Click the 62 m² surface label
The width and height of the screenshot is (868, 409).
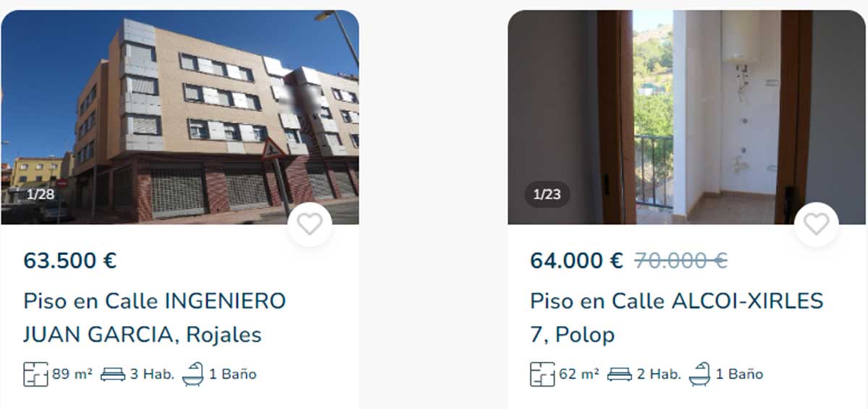(x=579, y=374)
